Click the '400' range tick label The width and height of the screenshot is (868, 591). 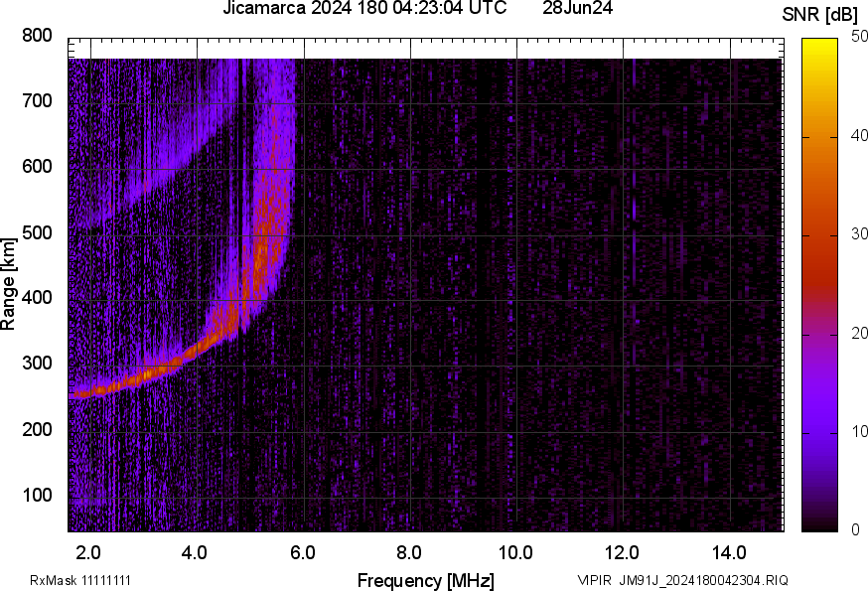[37, 297]
